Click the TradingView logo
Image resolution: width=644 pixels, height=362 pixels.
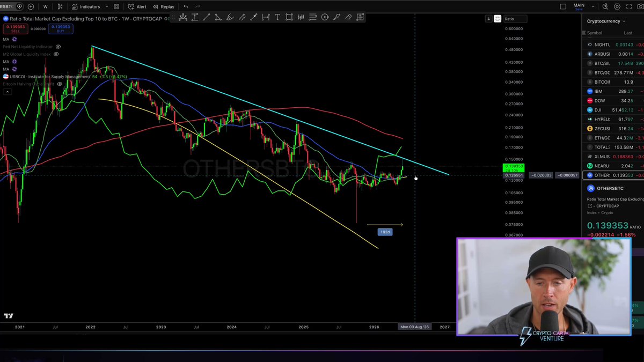[8, 316]
